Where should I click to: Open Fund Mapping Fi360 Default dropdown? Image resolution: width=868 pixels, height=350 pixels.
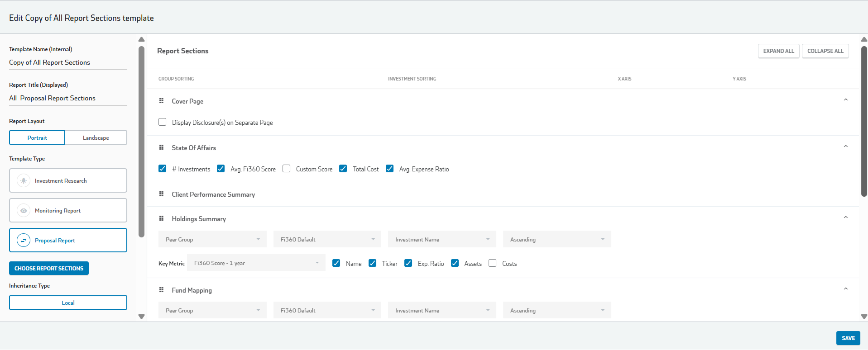pyautogui.click(x=327, y=310)
